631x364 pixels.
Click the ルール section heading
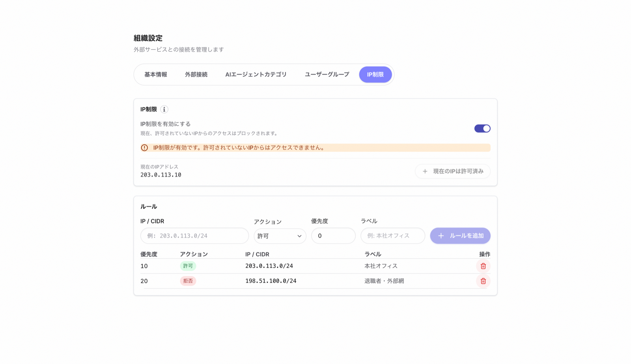point(149,207)
